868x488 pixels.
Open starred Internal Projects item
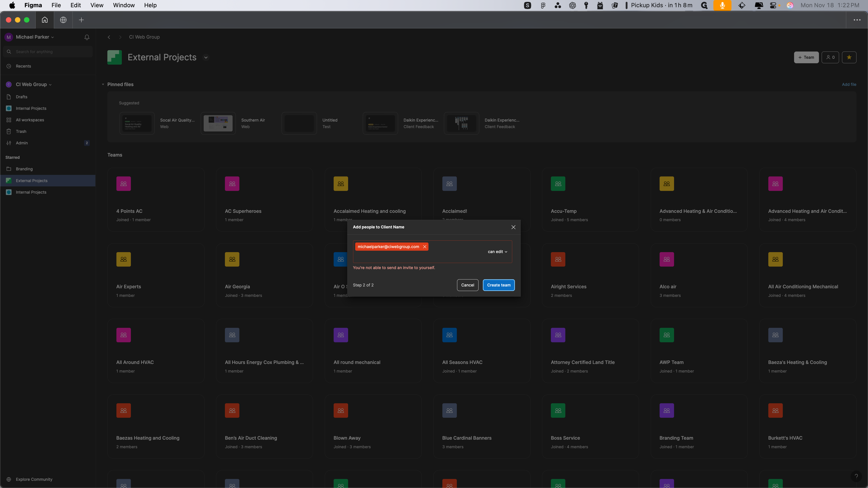pyautogui.click(x=47, y=192)
